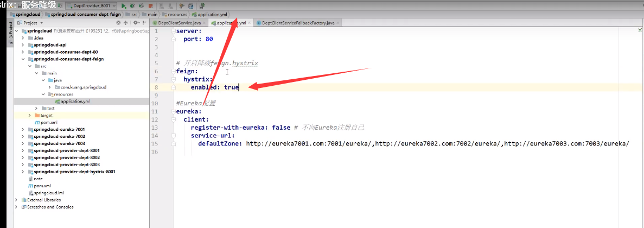Fold the server block at line 1
Screen dimensions: 644x228
pyautogui.click(x=174, y=31)
